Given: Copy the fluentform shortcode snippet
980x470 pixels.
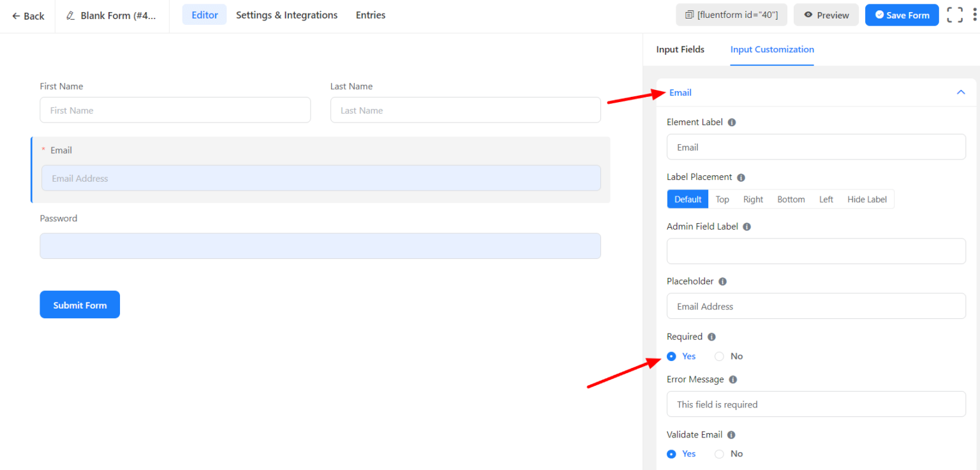Looking at the screenshot, I should click(731, 14).
